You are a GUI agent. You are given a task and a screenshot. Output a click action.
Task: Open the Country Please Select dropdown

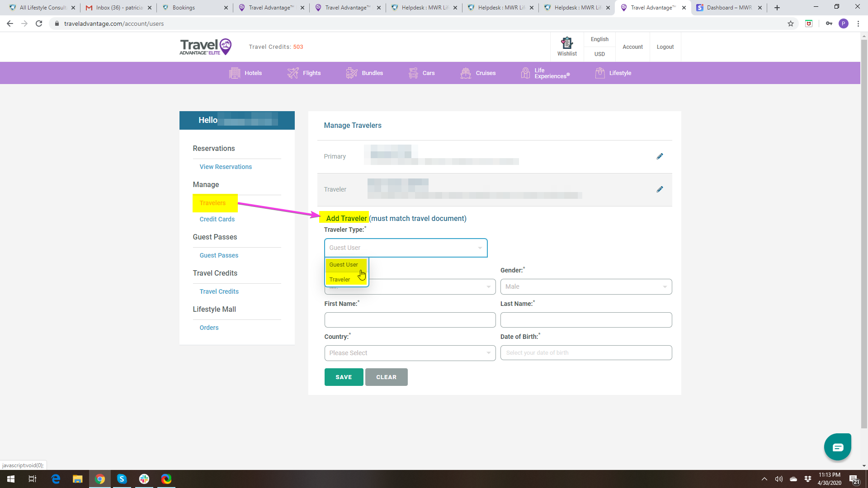[410, 353]
